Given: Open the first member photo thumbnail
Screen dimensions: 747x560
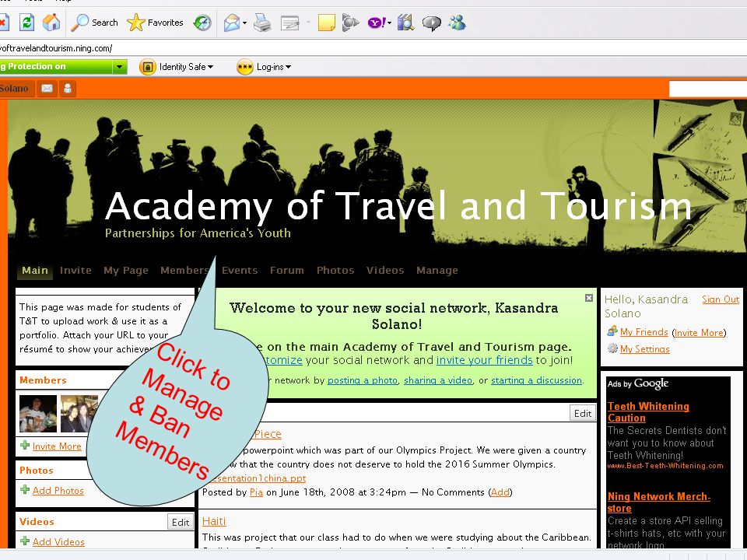Looking at the screenshot, I should (38, 413).
